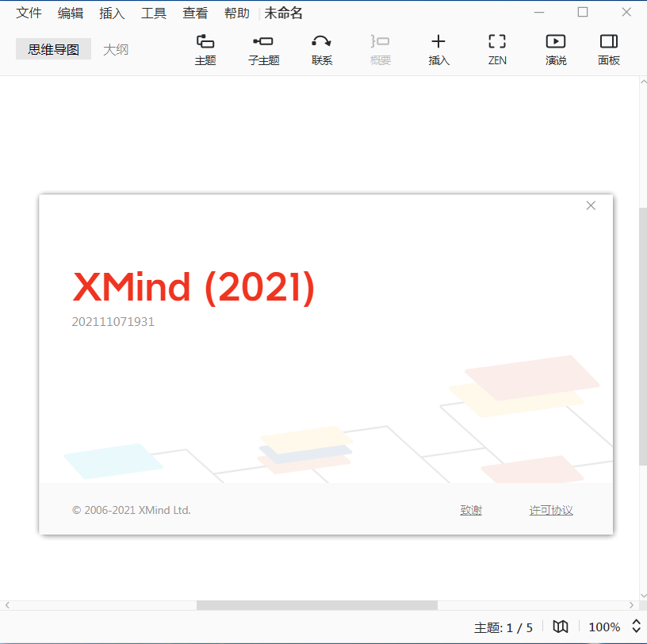Click the © 2006-2021 XMind Ltd. text
This screenshot has height=644, width=647.
(x=131, y=510)
